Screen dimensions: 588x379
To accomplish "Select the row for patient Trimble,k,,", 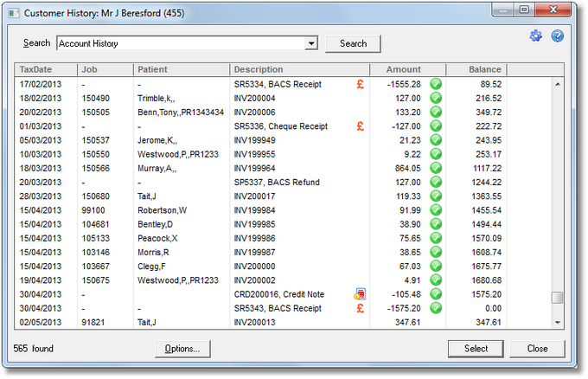I will (x=156, y=99).
